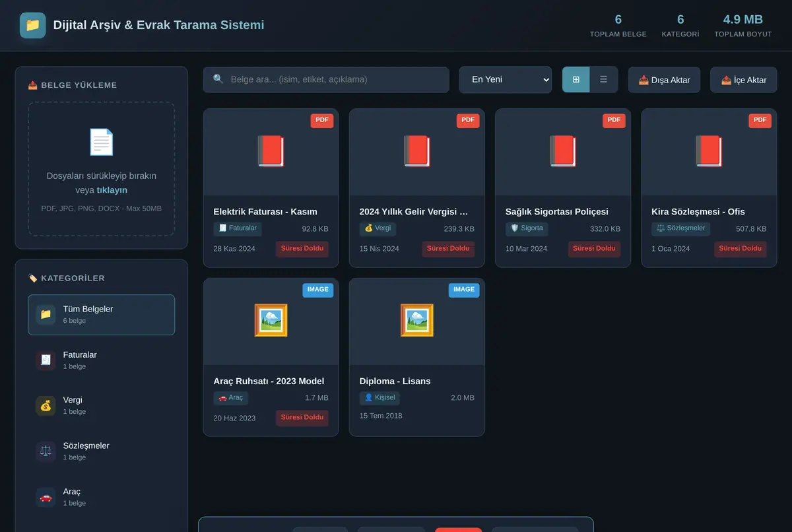Click the Araç tag on Araç Ruhsatı card
This screenshot has height=532, width=792.
231,398
